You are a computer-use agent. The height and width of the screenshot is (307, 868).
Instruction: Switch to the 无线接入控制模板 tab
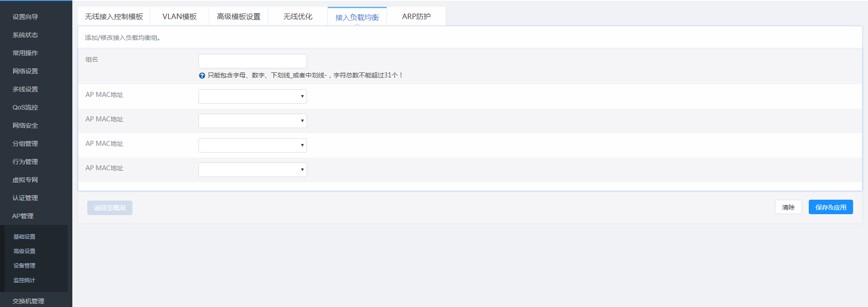coord(114,17)
